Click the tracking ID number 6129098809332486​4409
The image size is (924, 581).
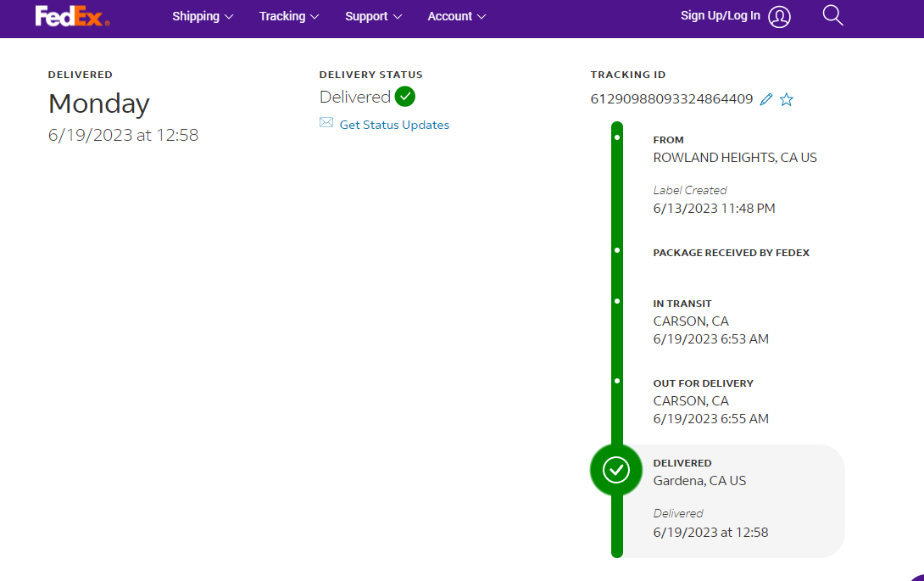tap(671, 99)
